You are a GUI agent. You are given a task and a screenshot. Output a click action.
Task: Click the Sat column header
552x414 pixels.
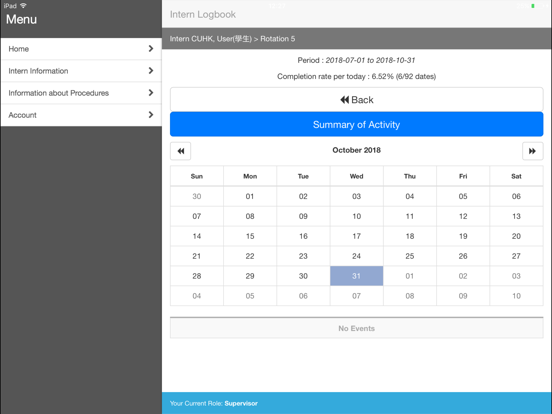516,176
